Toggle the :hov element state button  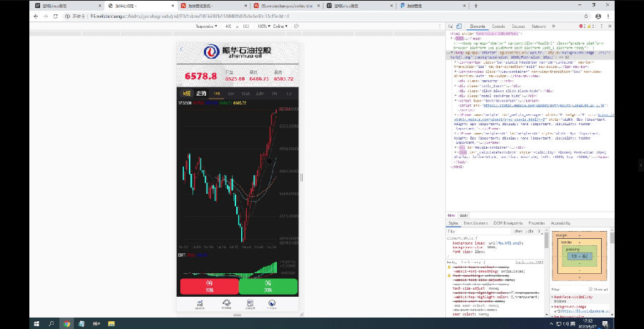518,231
